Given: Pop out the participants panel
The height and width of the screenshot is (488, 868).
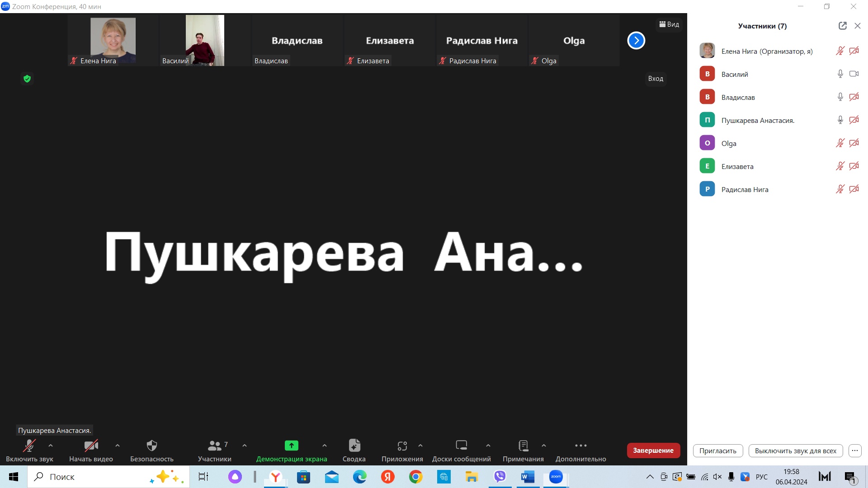Looking at the screenshot, I should pyautogui.click(x=842, y=26).
